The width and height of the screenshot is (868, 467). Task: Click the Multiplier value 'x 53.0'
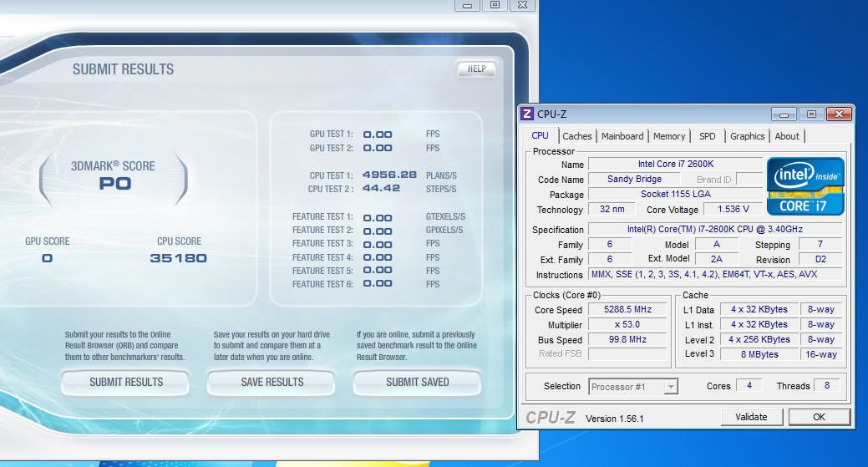tap(627, 325)
